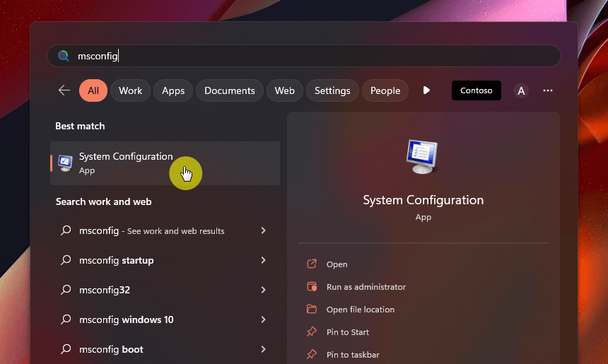The height and width of the screenshot is (364, 608).
Task: Expand the msconfig startup chevron
Action: [263, 260]
